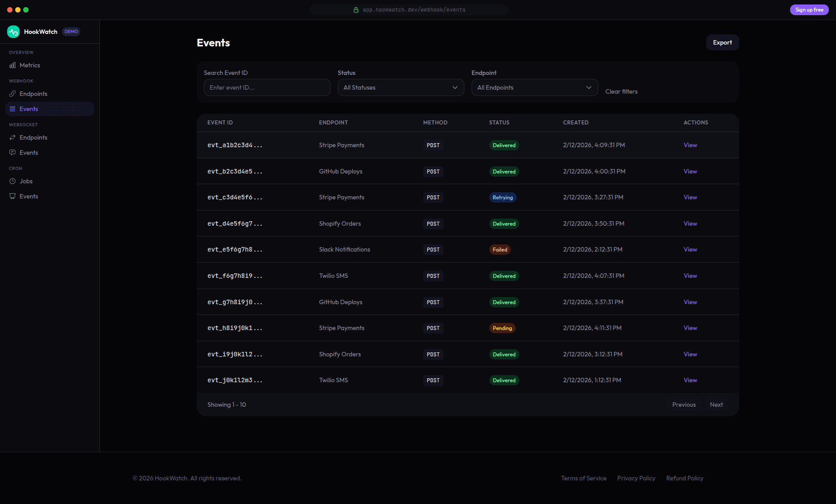Viewport: 836px width, 504px height.
Task: Expand the All Endpoints selector
Action: [534, 87]
